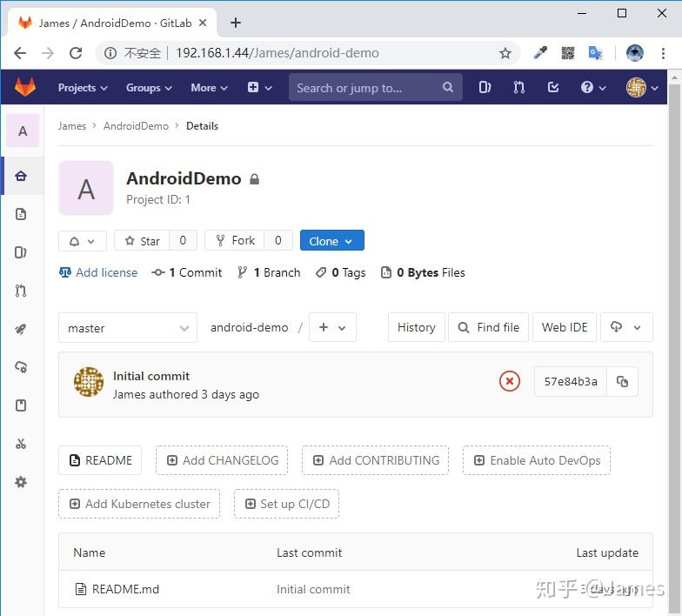Viewport: 682px width, 616px height.
Task: Open the user avatar dropdown in navbar
Action: coord(642,87)
